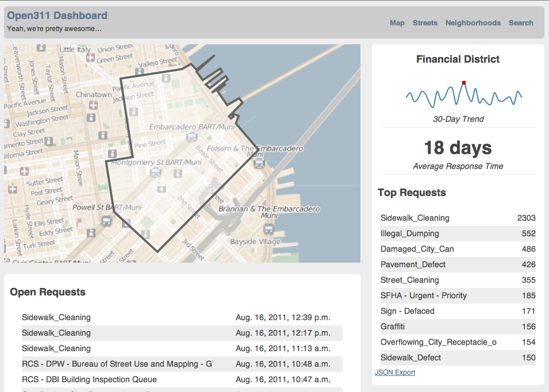The image size is (549, 392).
Task: Select the Graffiti row in Top Requests
Action: tap(458, 326)
